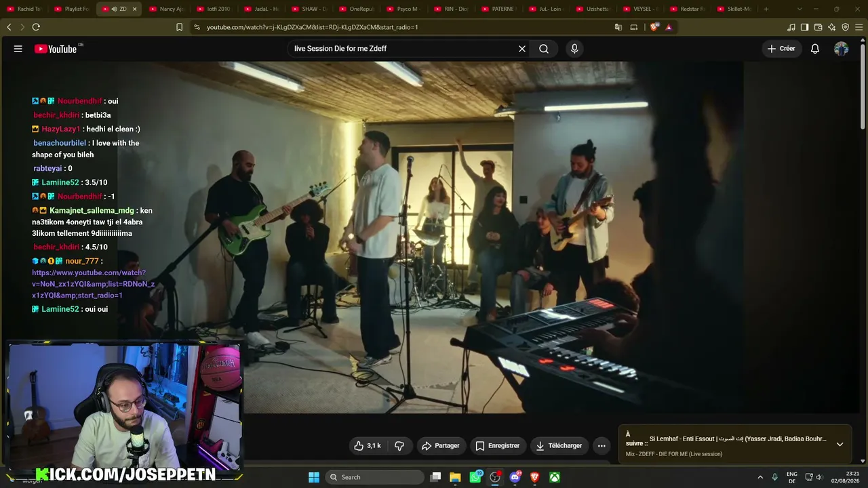
Task: Switch to the PATERNE tab
Action: [x=499, y=9]
